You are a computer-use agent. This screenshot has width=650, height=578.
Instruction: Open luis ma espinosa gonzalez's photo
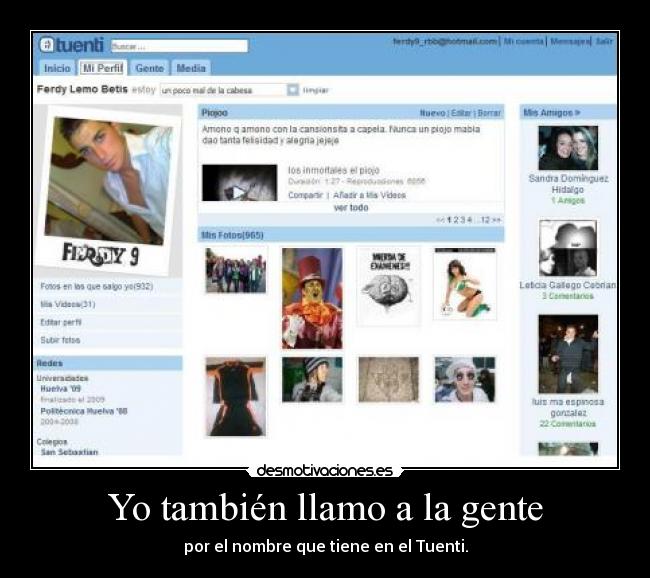click(568, 354)
